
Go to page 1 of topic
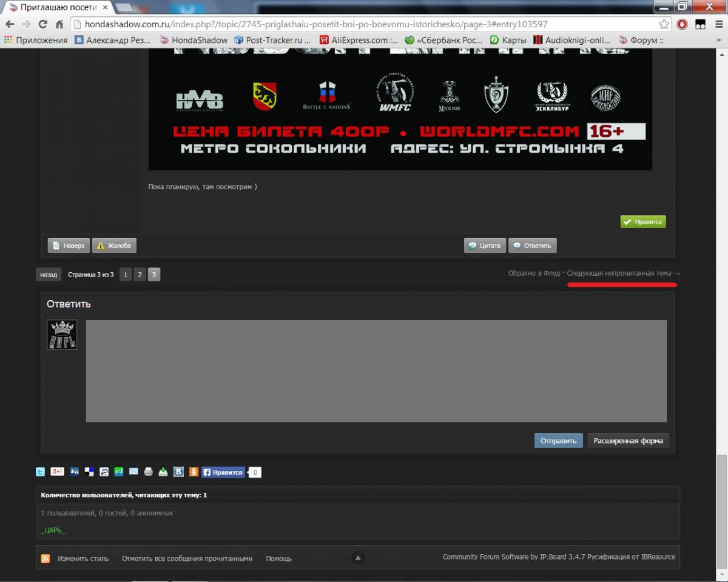click(x=125, y=275)
